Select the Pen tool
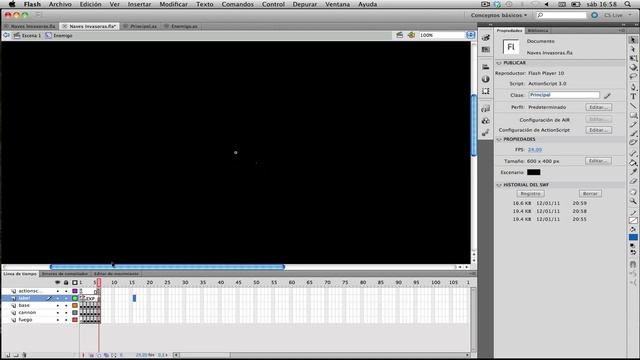This screenshot has height=360, width=640. (633, 87)
